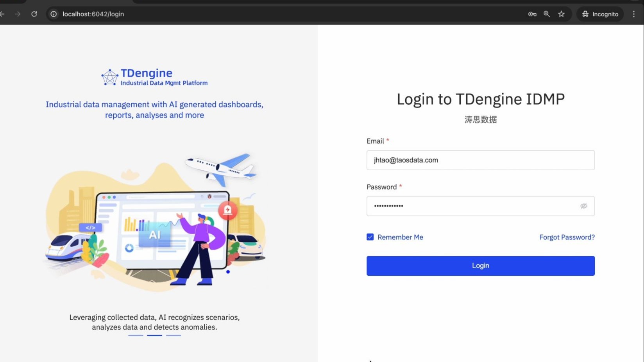The image size is (644, 362).
Task: Click the 涛思数据 subtitle text
Action: tap(480, 119)
